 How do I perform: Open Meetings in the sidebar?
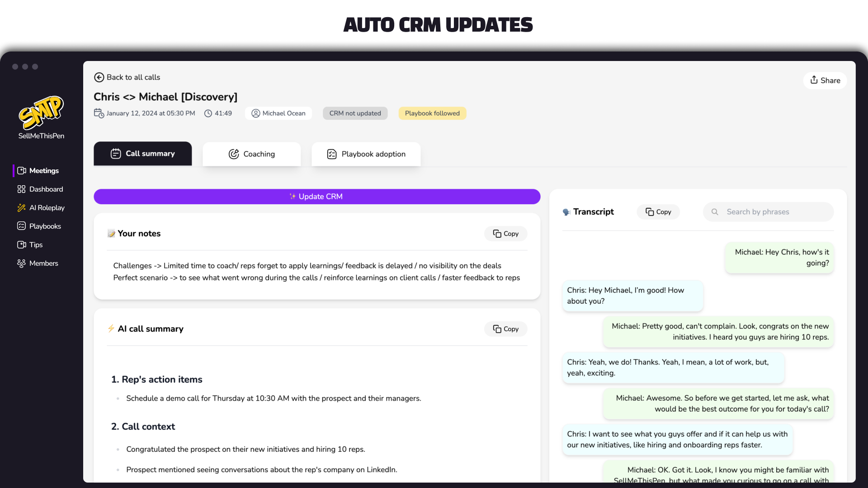click(x=44, y=171)
